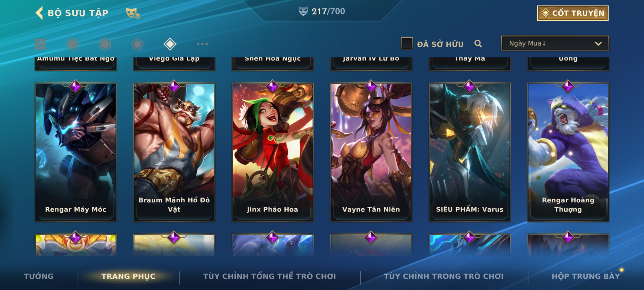The width and height of the screenshot is (644, 290).
Task: Filter skins by the circular rarity icon
Action: 73,44
